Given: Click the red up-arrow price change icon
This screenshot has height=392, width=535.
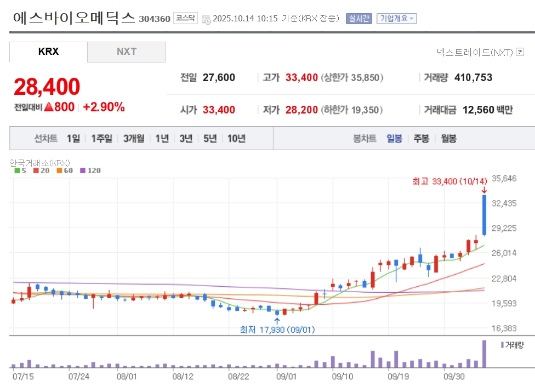Looking at the screenshot, I should click(49, 107).
